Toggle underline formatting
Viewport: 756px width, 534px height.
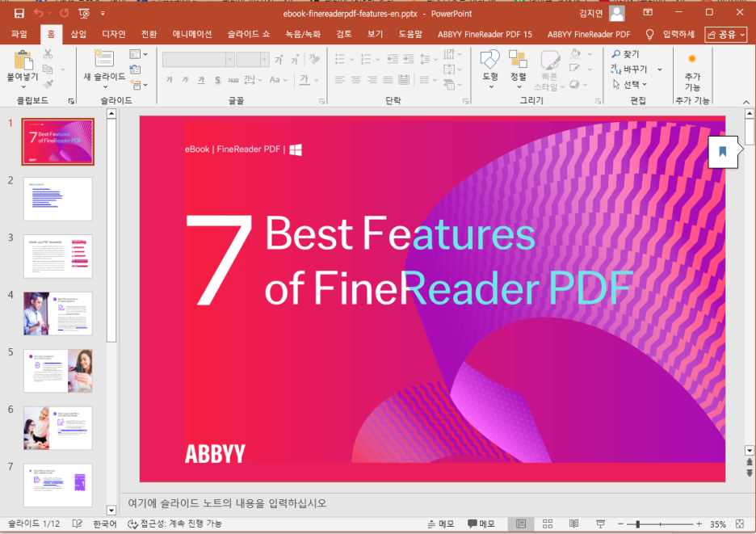pyautogui.click(x=201, y=80)
